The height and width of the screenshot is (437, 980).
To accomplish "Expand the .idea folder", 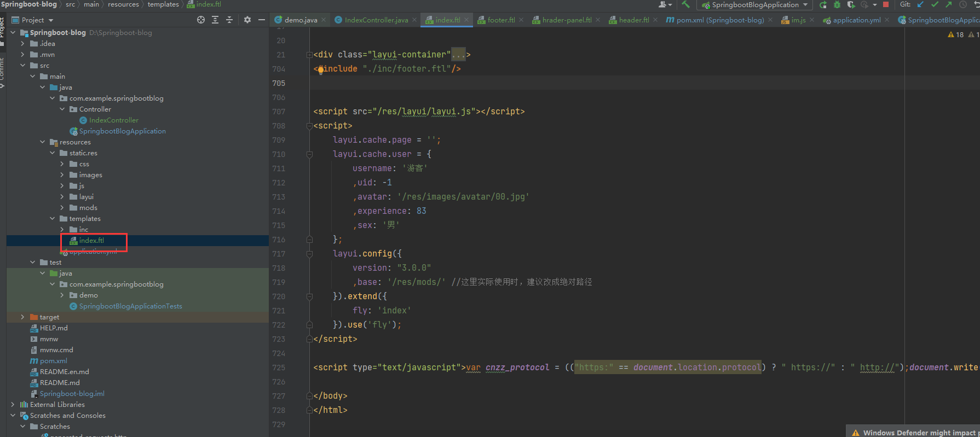I will 22,44.
